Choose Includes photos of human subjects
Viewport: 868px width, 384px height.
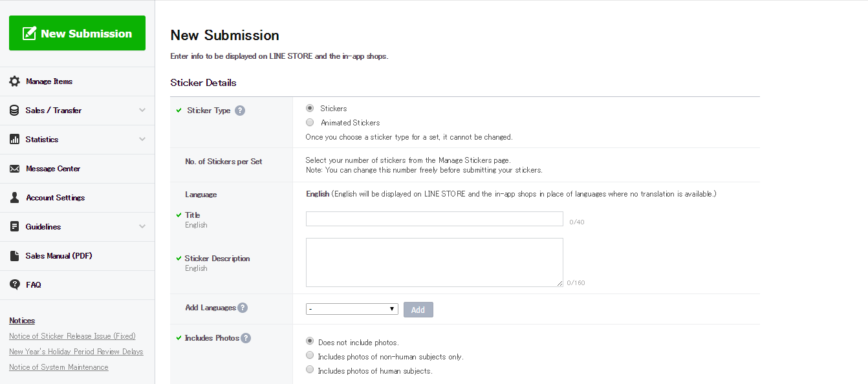tap(310, 370)
